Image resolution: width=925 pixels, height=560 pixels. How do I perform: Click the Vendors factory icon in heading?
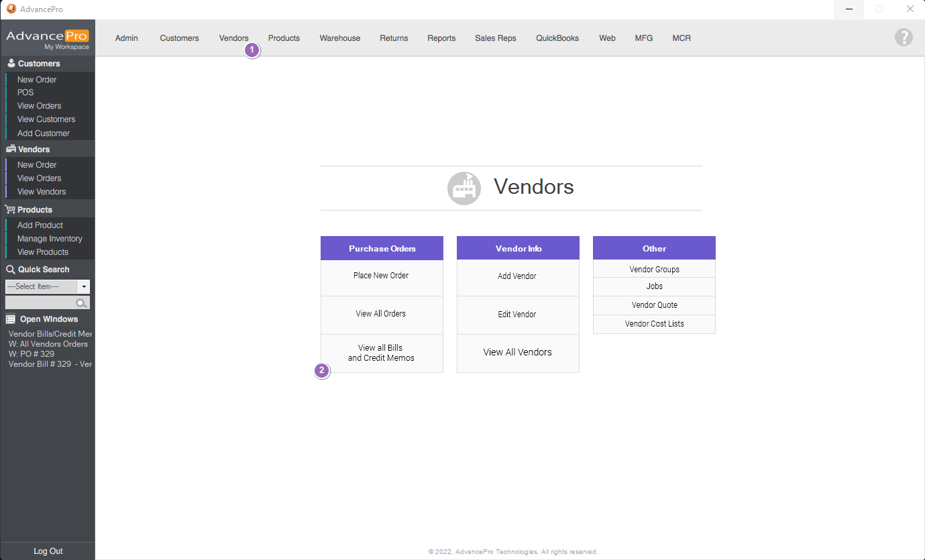click(464, 188)
